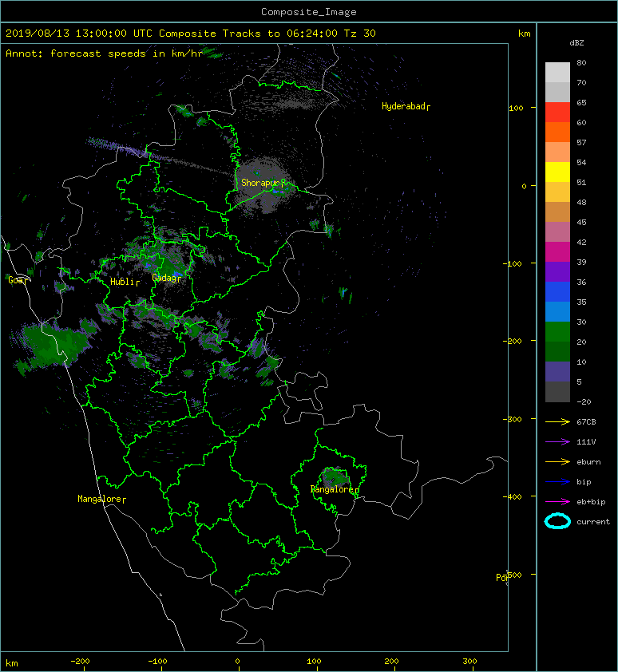Click the 111V legend text
This screenshot has height=672, width=618.
point(586,442)
